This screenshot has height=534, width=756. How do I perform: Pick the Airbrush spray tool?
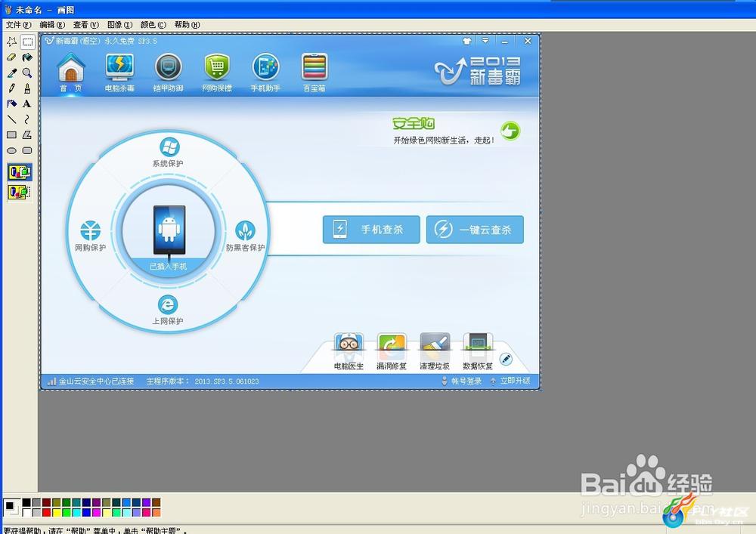(11, 103)
